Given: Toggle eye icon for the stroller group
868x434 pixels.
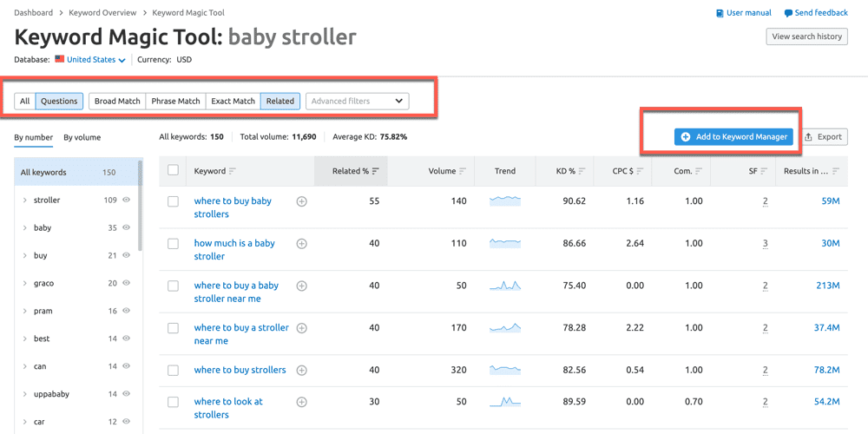Looking at the screenshot, I should click(x=127, y=201).
